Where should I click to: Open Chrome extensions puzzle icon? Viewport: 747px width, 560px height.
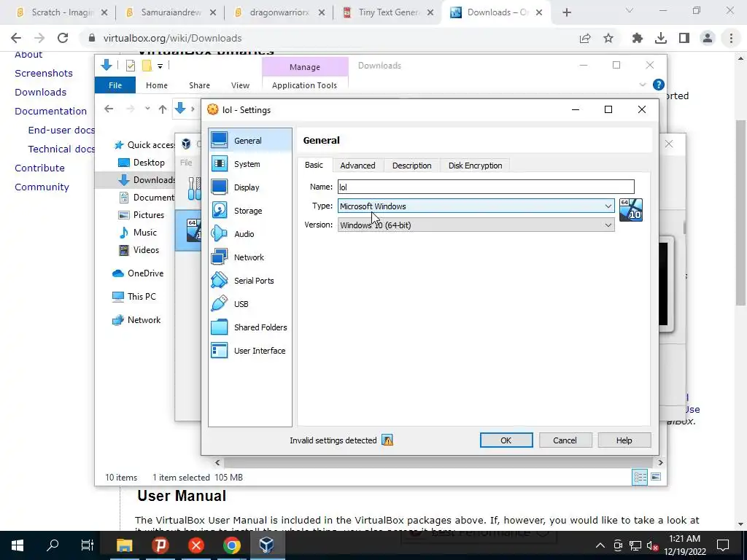point(637,38)
